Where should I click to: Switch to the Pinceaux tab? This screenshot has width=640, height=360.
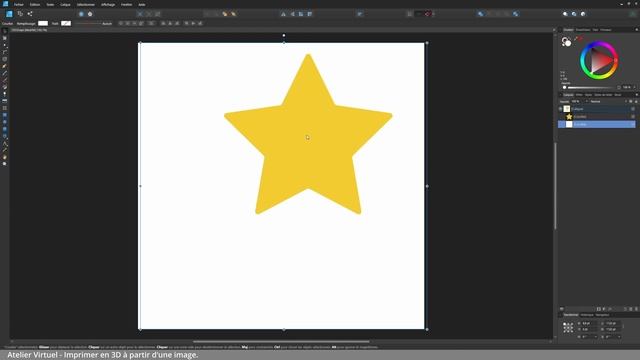pos(606,30)
